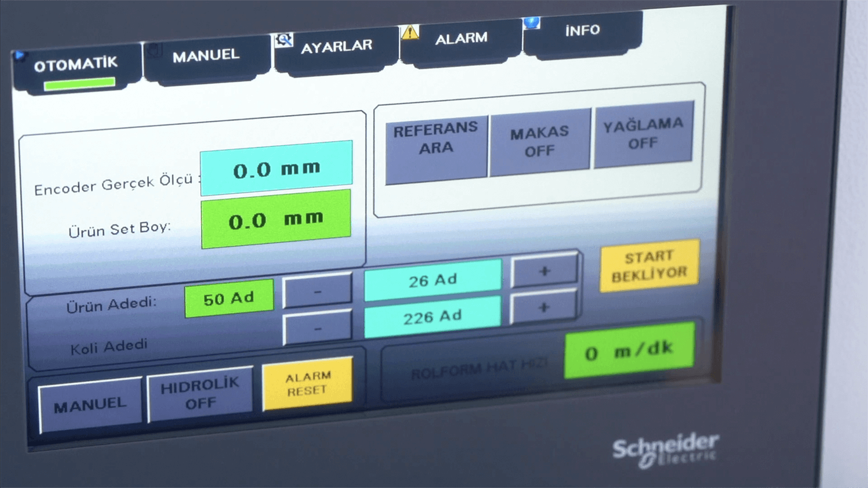Select the Ürün Set Boy value field
Screen dimensions: 868x488
[276, 220]
